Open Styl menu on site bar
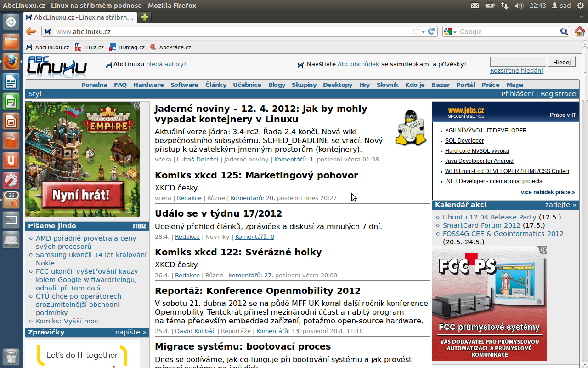Screen dimensions: 588x368 (35, 94)
